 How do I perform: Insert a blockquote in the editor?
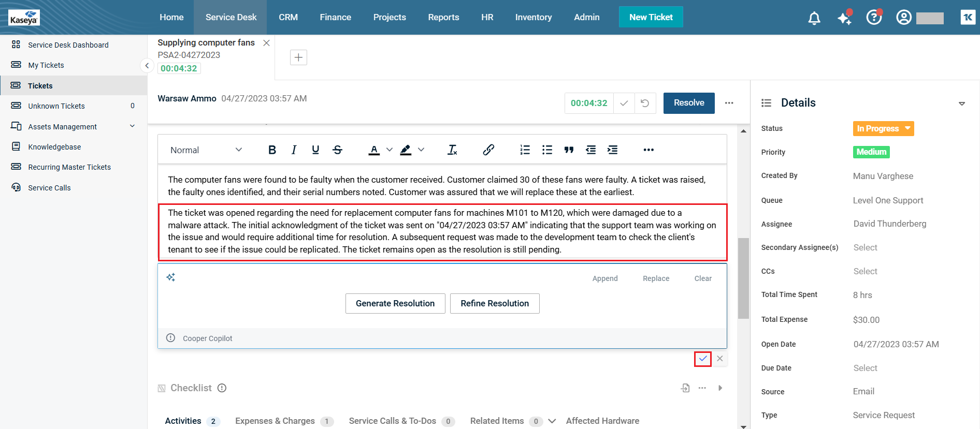pos(569,150)
